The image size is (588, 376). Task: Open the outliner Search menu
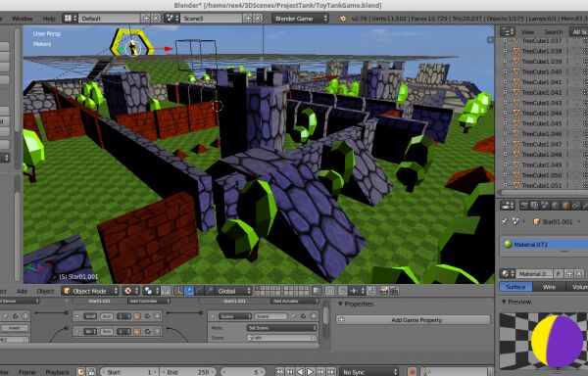[553, 32]
